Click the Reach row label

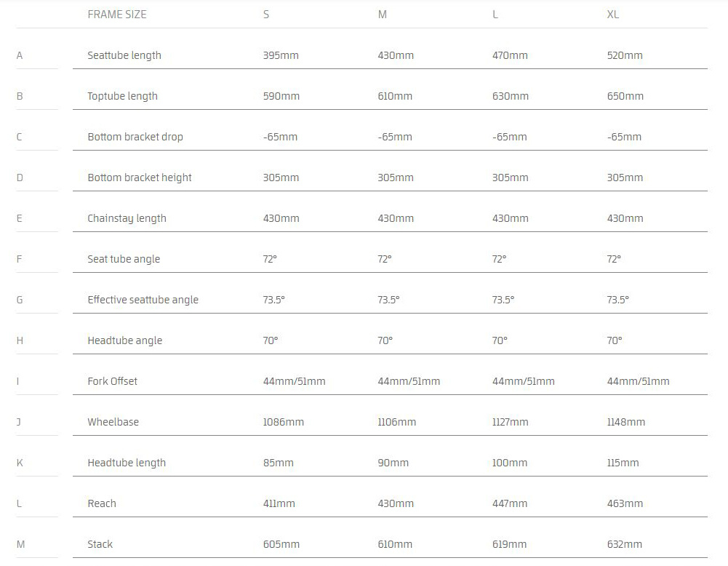pyautogui.click(x=102, y=503)
